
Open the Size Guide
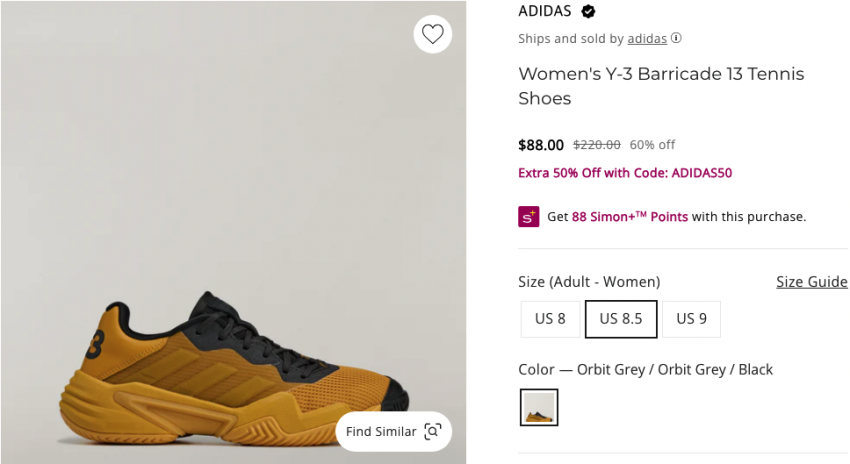[x=811, y=282]
